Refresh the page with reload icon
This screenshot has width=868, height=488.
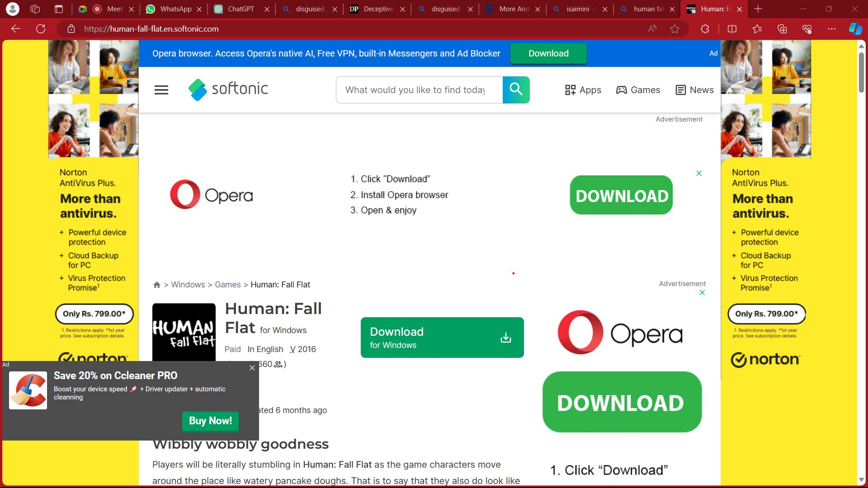tap(41, 29)
